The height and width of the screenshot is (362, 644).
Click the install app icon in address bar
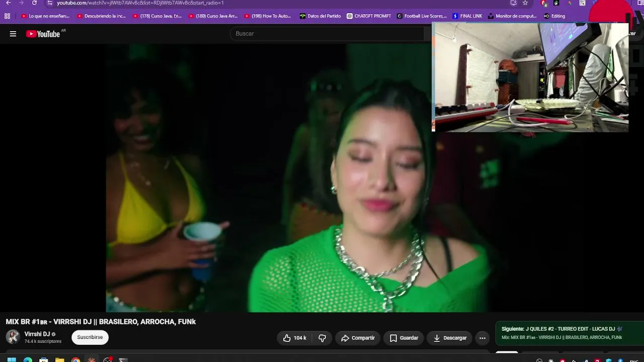pyautogui.click(x=513, y=3)
